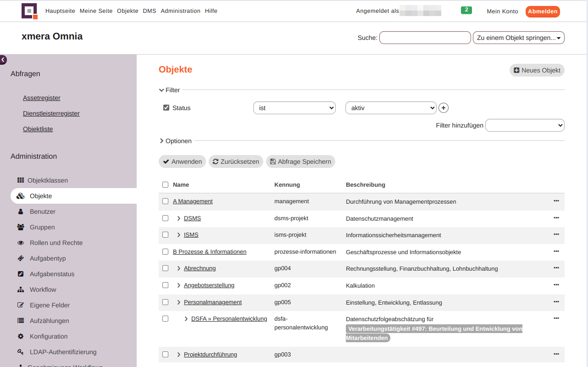Open the 'Filter hinzufügen' dropdown

pyautogui.click(x=524, y=125)
